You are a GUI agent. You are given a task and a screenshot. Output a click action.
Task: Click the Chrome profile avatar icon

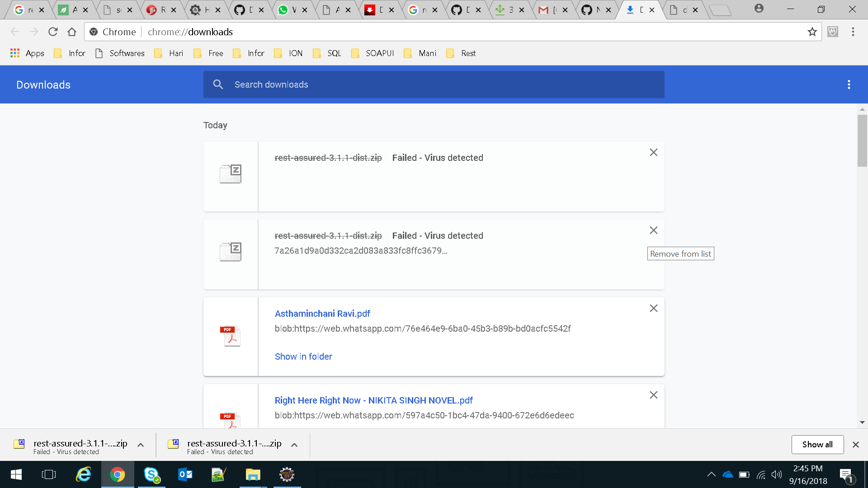759,8
